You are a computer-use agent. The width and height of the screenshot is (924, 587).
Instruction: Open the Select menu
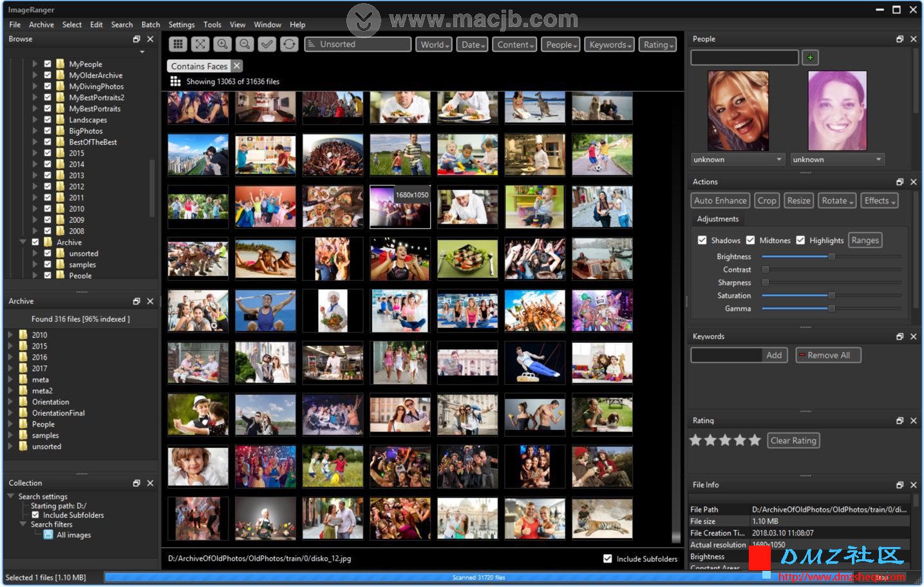point(72,24)
